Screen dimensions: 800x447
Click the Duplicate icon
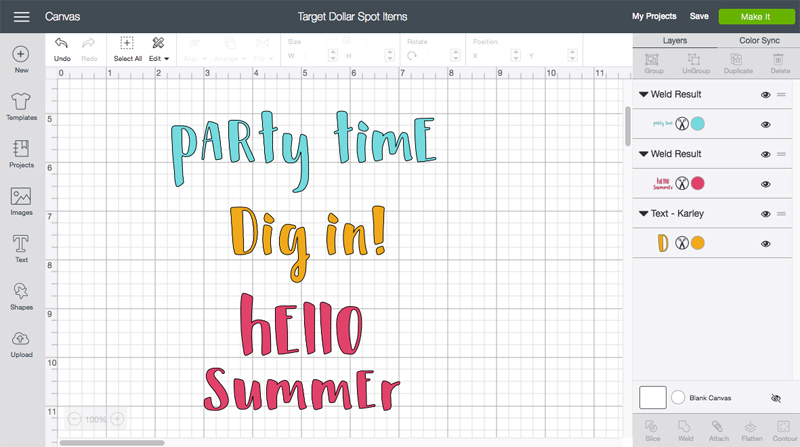pos(738,64)
